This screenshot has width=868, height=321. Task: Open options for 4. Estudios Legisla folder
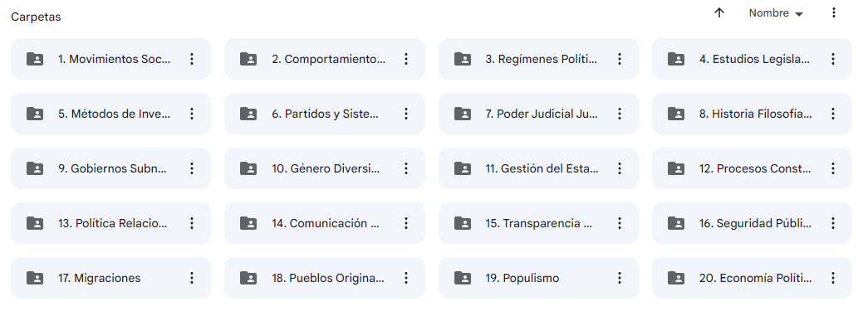[x=833, y=59]
